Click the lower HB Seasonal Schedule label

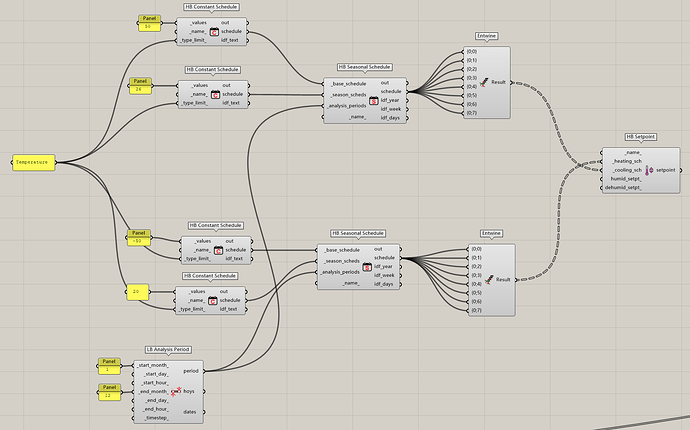[x=358, y=233]
